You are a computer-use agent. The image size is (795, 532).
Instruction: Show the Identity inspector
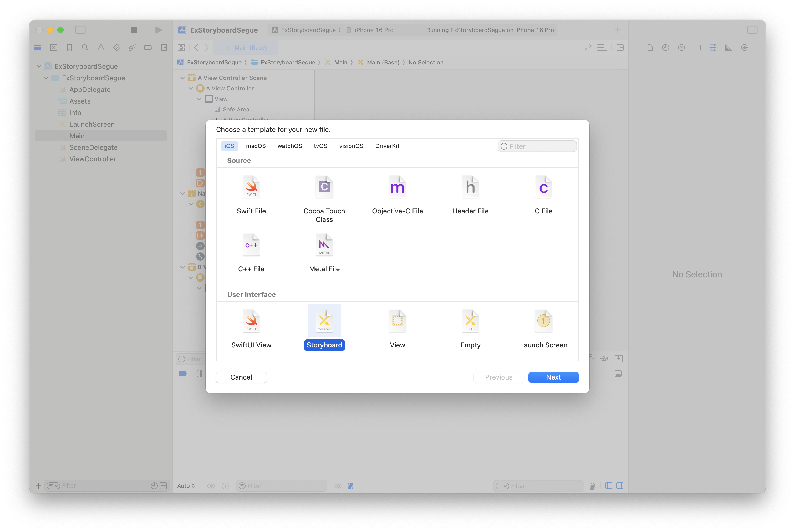[697, 48]
